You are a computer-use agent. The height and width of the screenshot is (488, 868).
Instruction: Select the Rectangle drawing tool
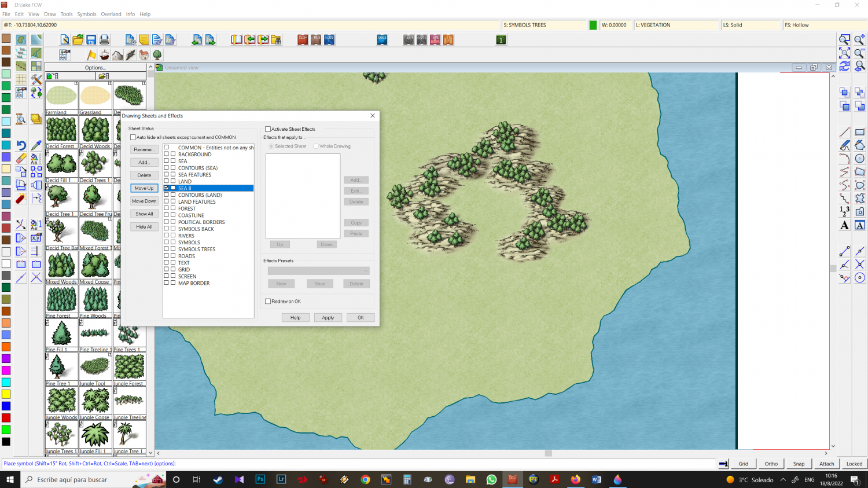pyautogui.click(x=860, y=132)
